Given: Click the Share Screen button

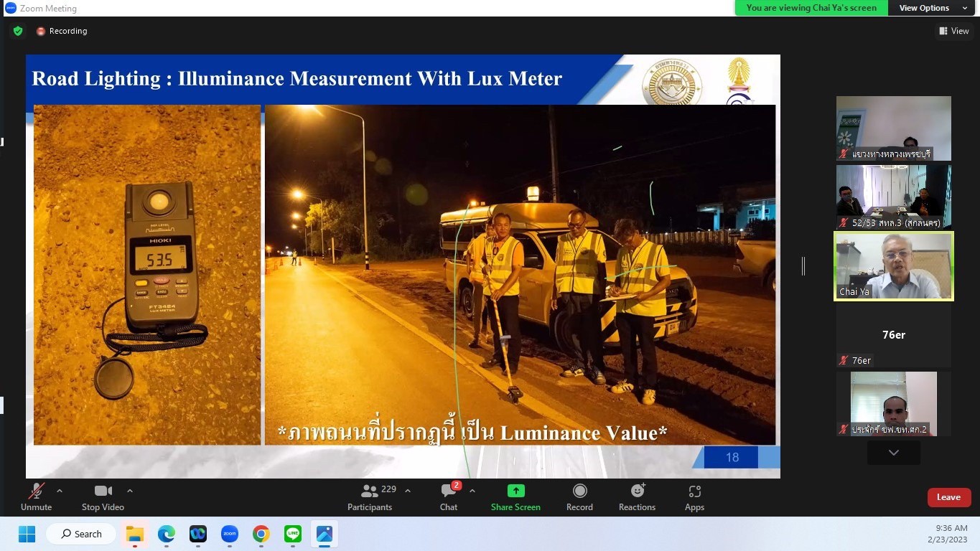Looking at the screenshot, I should (x=515, y=496).
